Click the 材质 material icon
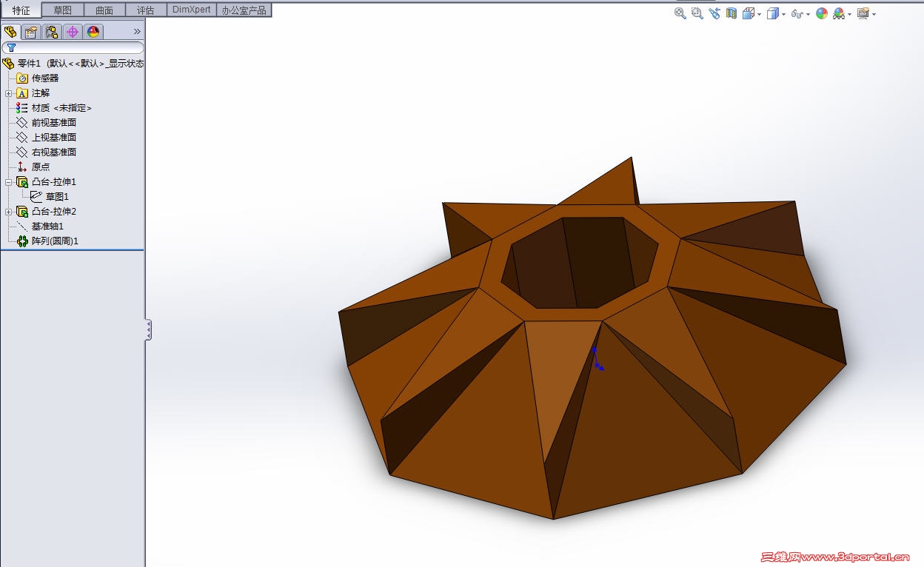The height and width of the screenshot is (567, 924). pos(22,108)
